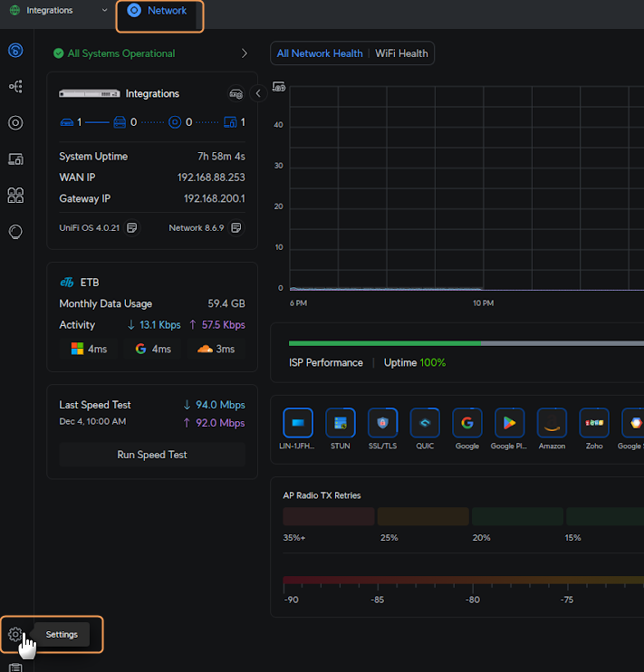Screen dimensions: 644x672
Task: Select the All Network Health tab
Action: (320, 53)
